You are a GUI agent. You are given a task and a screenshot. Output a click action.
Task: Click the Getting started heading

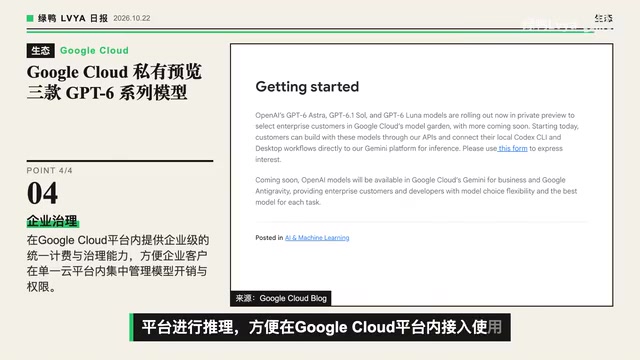(307, 87)
